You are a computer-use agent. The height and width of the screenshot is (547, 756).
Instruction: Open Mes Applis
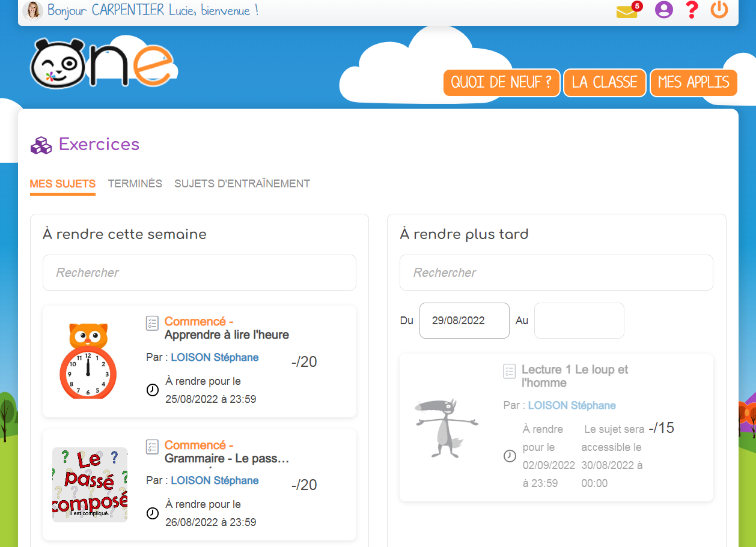694,82
